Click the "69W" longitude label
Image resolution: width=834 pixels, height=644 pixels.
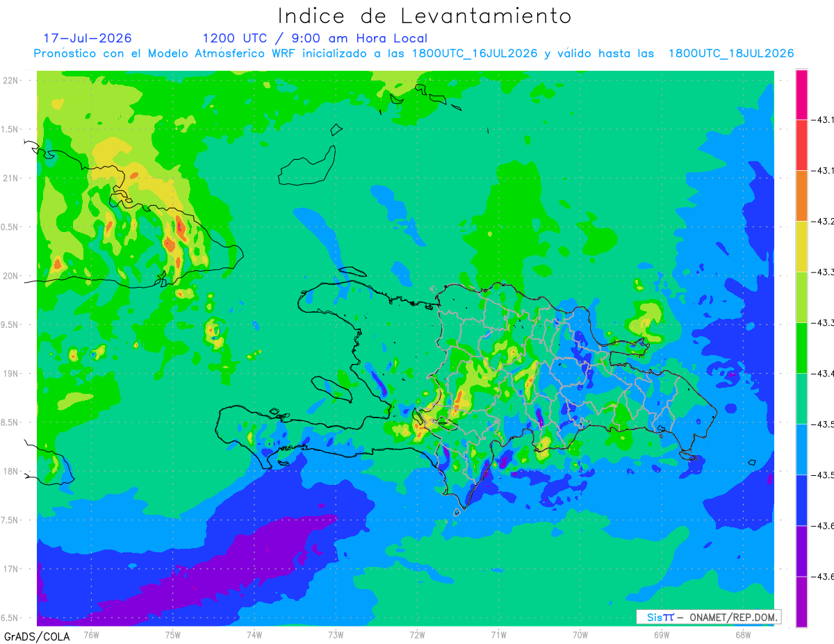point(662,634)
